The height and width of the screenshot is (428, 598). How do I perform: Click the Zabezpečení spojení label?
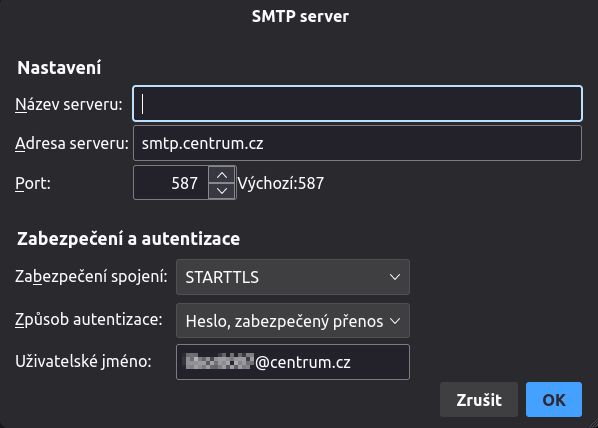[x=91, y=277]
